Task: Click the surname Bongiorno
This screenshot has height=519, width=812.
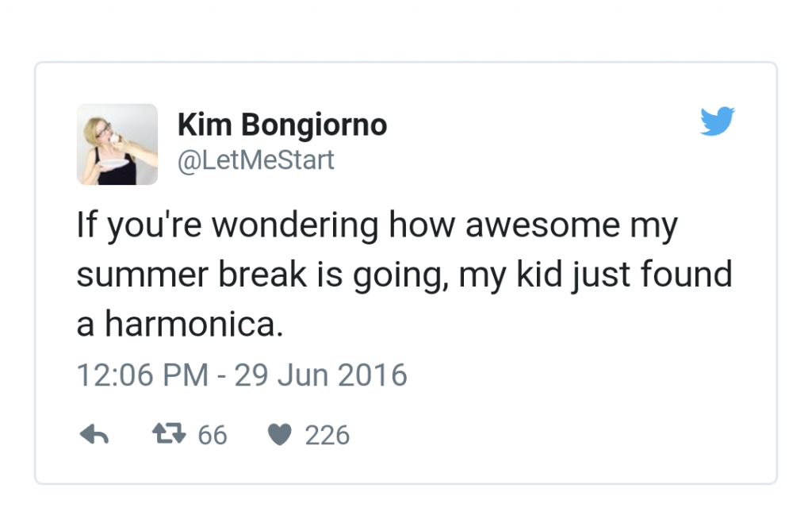Action: [312, 125]
